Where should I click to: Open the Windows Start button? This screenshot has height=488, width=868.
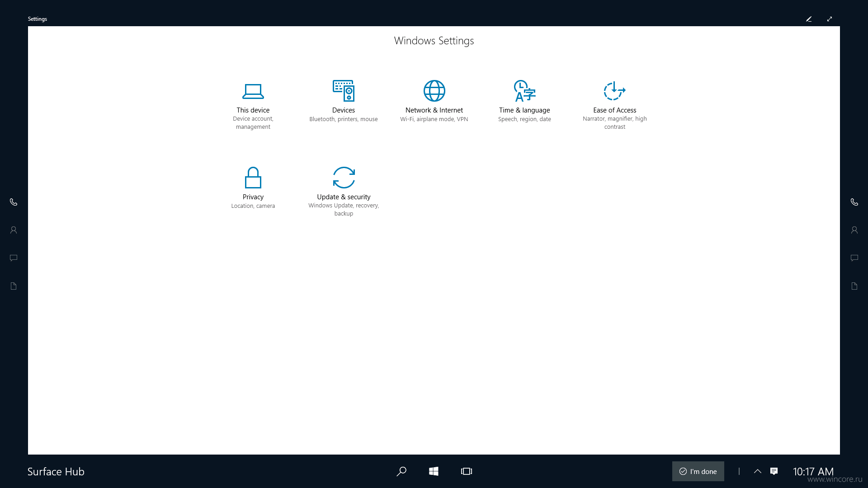(x=434, y=471)
